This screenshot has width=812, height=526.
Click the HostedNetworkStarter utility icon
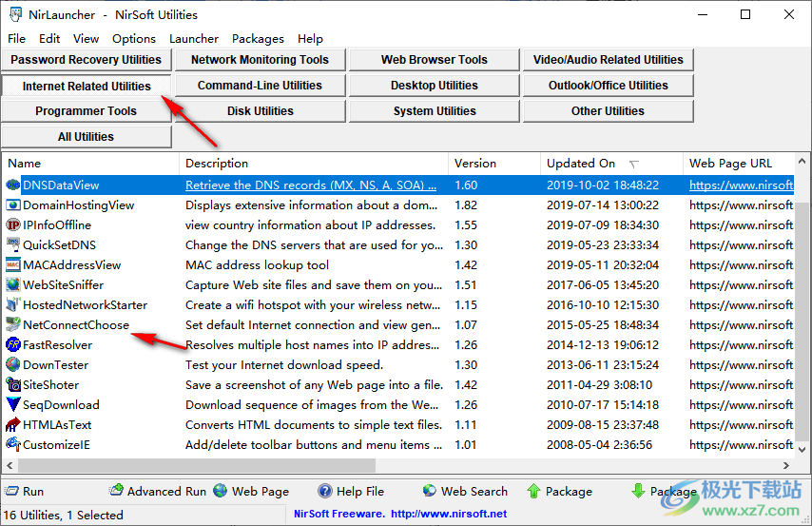coord(13,304)
